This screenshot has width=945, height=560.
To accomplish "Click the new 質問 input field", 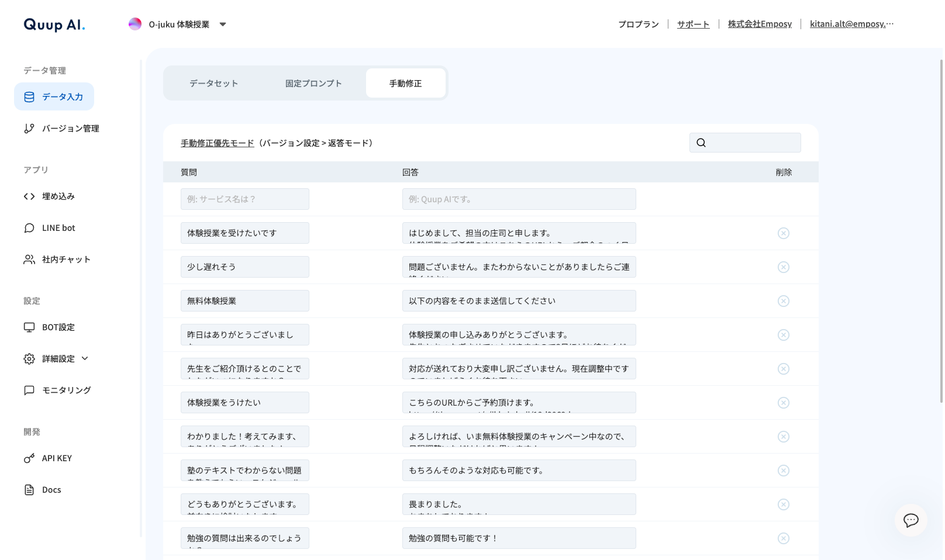I will 244,199.
